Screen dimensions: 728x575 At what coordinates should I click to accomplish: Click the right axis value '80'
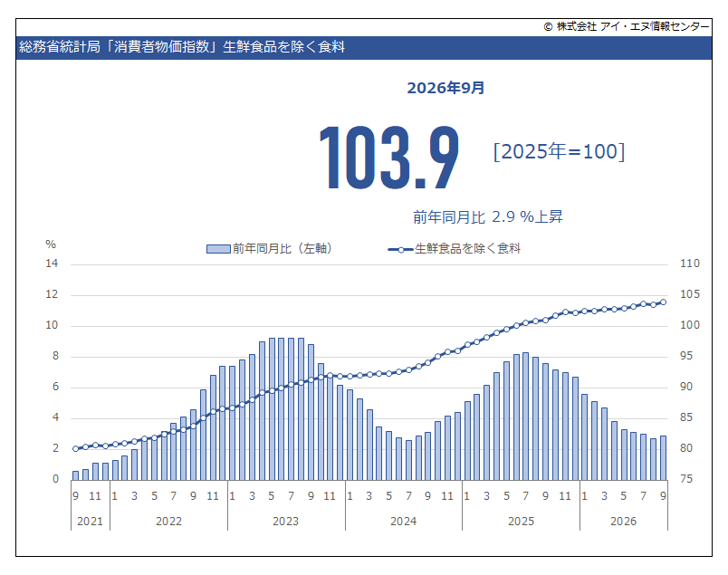point(686,448)
